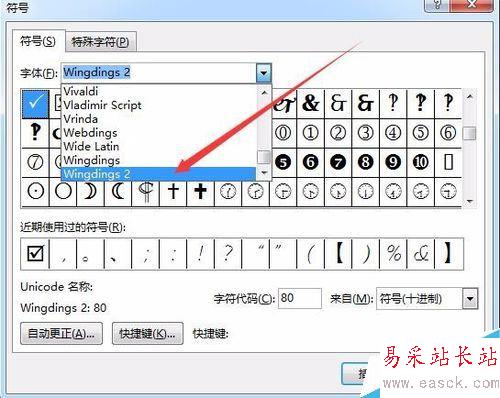Image resolution: width=500 pixels, height=398 pixels.
Task: Select the semicolon in recent symbols
Action: coord(145,254)
